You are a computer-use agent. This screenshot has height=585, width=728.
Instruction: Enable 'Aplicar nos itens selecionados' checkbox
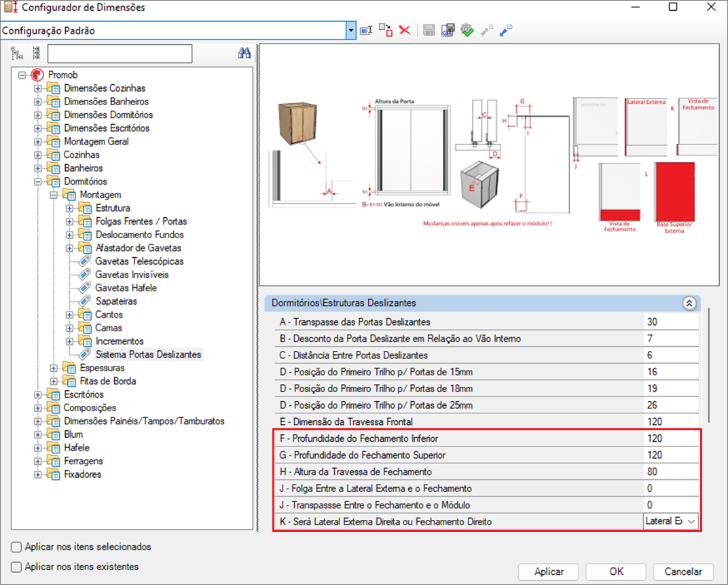click(16, 547)
